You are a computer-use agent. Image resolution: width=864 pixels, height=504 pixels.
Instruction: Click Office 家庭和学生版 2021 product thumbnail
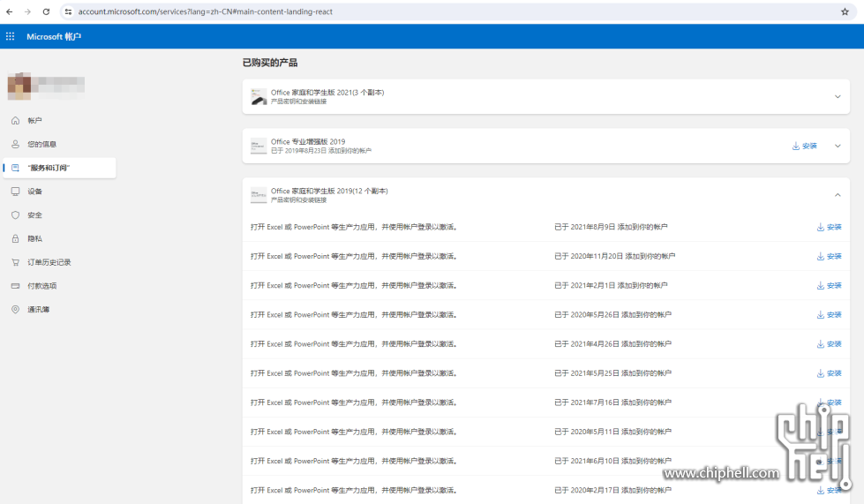(x=259, y=97)
